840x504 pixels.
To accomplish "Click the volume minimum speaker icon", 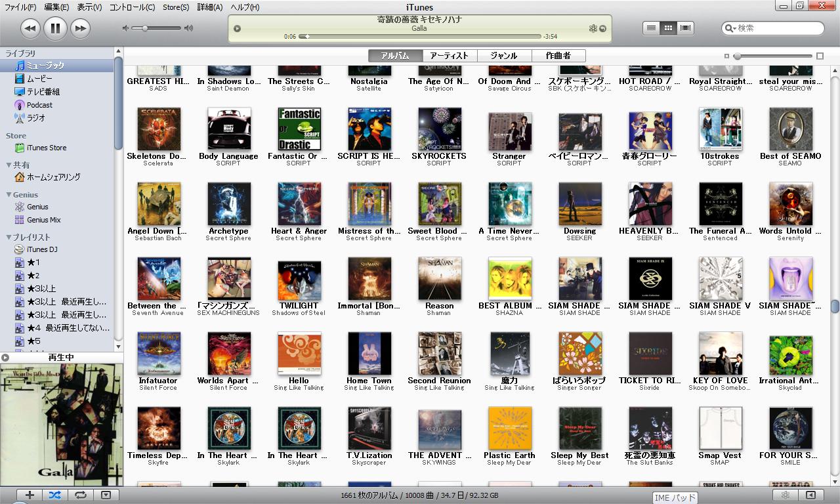I will click(x=125, y=28).
